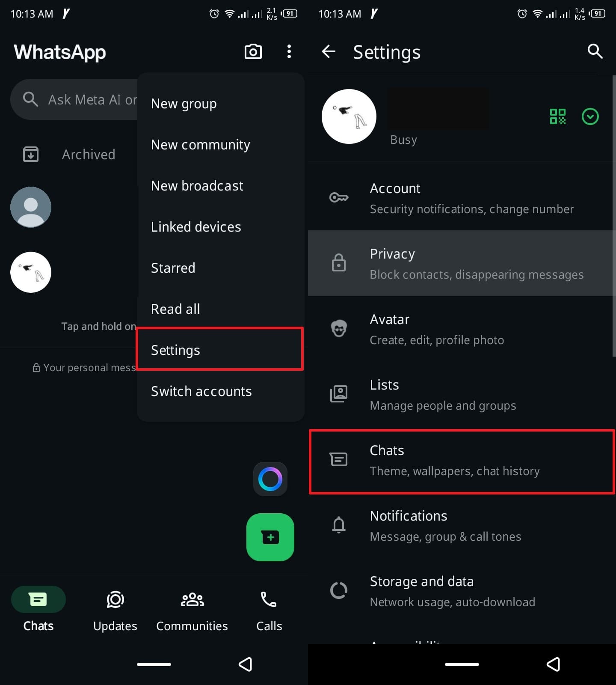Screen dimensions: 616x685
Task: Tap "Message, group & call tones" text
Action: 446,536
